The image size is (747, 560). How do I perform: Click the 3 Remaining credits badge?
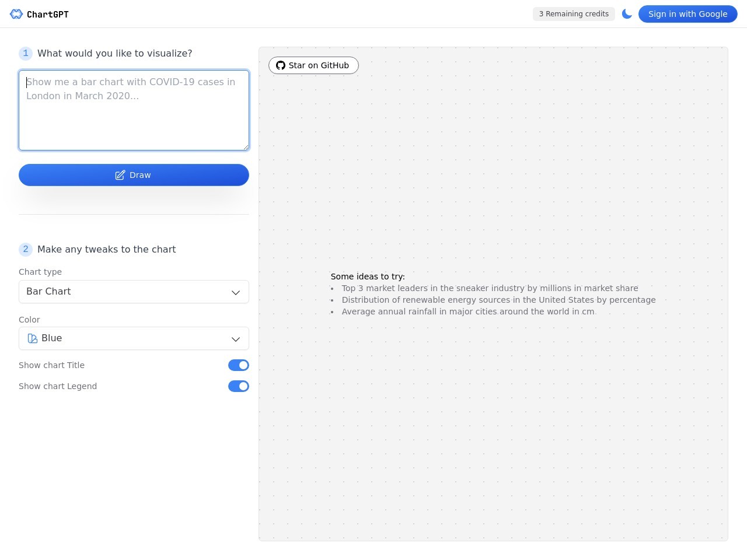pyautogui.click(x=574, y=14)
